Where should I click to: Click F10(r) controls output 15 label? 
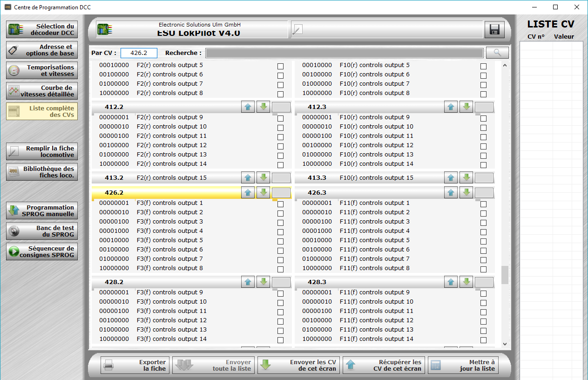(x=376, y=178)
